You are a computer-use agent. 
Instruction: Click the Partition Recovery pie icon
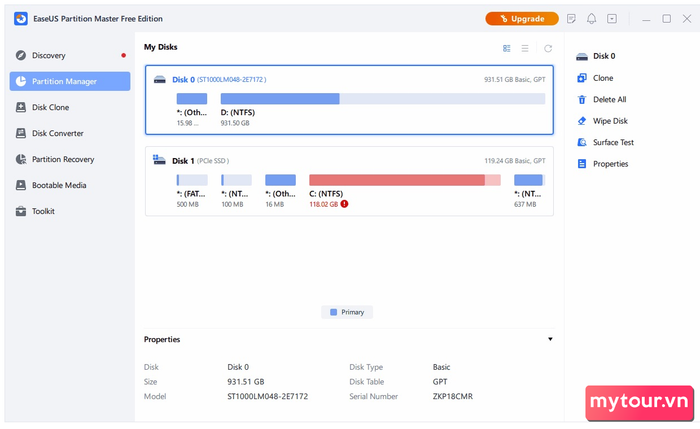pos(21,159)
